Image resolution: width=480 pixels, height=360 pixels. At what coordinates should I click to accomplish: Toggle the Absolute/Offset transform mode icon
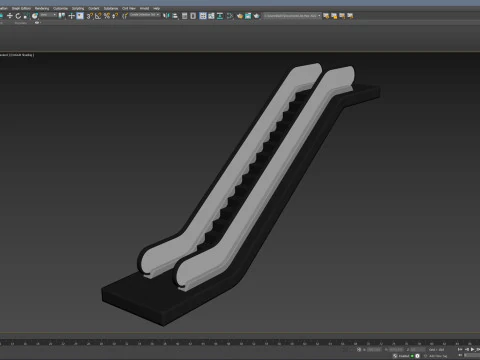coord(359,349)
